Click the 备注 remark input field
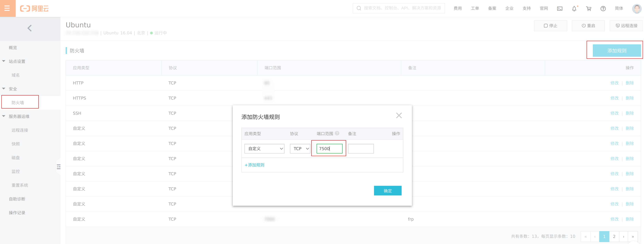 360,149
